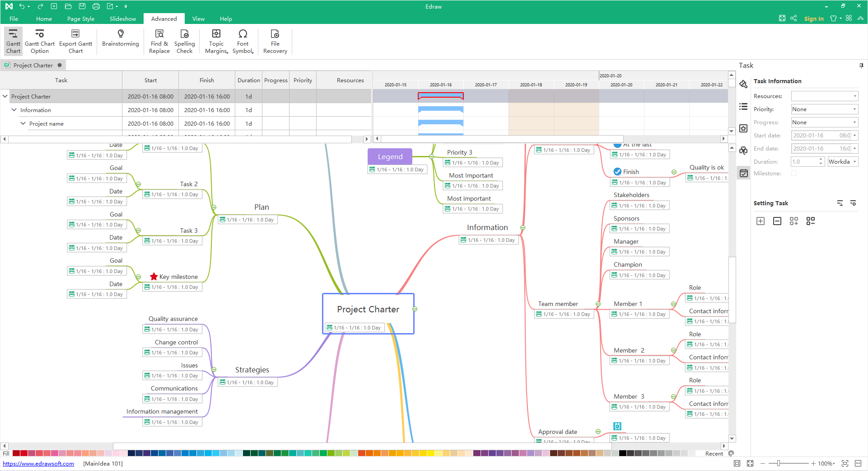Viewport: 868px width, 471px height.
Task: Open Find & Replace tool
Action: pos(159,41)
